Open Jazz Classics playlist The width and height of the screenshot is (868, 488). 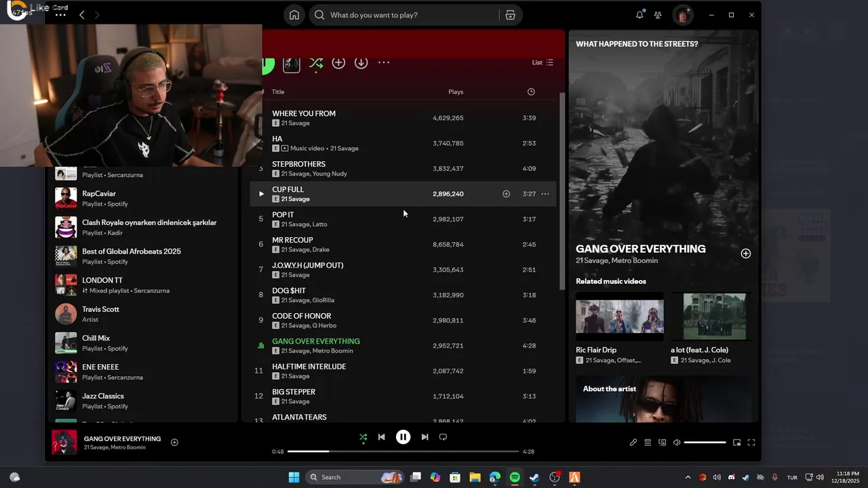point(142,401)
